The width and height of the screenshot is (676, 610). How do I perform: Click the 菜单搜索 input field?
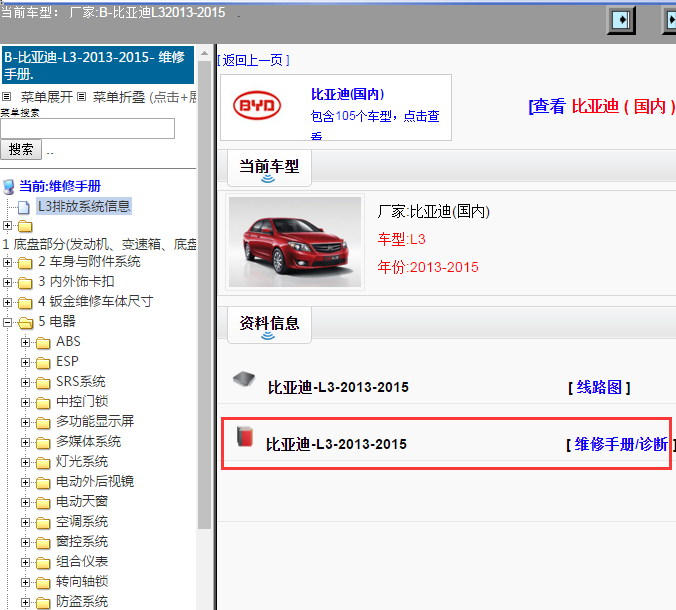[88, 128]
